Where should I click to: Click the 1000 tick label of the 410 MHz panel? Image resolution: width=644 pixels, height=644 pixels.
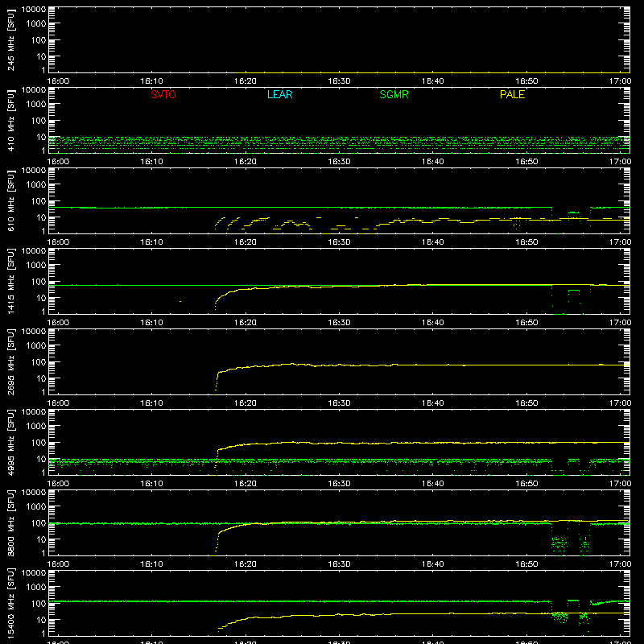(x=36, y=105)
